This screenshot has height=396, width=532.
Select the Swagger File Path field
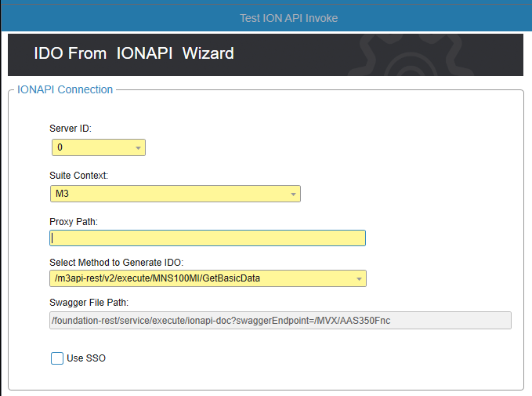pos(280,321)
